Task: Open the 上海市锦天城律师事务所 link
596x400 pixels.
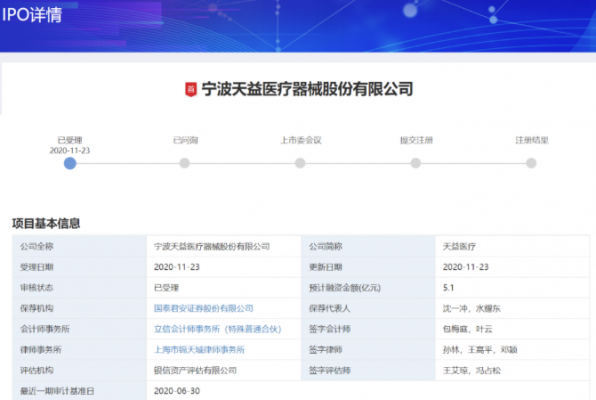Action: point(199,349)
